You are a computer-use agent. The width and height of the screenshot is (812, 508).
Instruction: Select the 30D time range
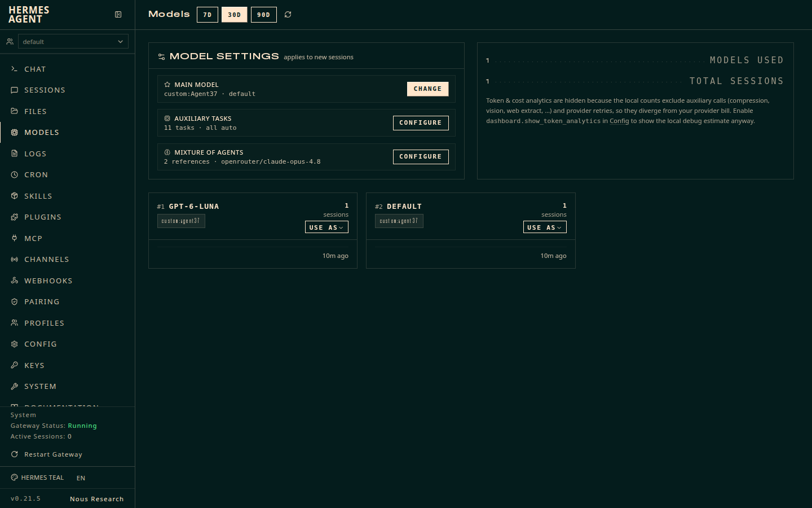point(235,15)
